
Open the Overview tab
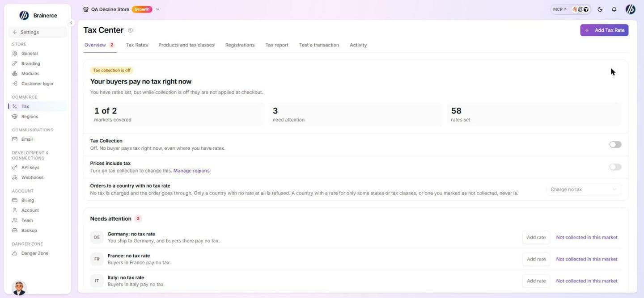click(99, 45)
